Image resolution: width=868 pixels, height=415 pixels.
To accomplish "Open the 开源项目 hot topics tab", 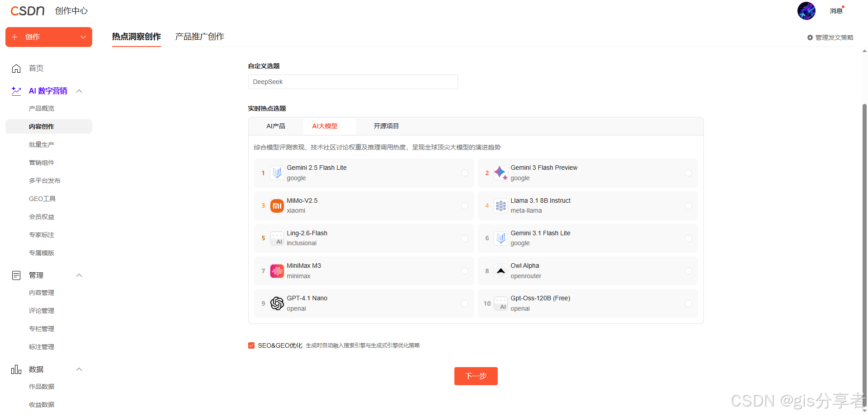I will tap(386, 126).
